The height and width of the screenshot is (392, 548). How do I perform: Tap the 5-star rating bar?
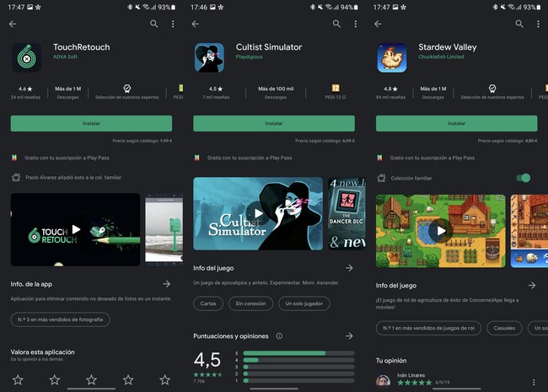[x=298, y=353]
